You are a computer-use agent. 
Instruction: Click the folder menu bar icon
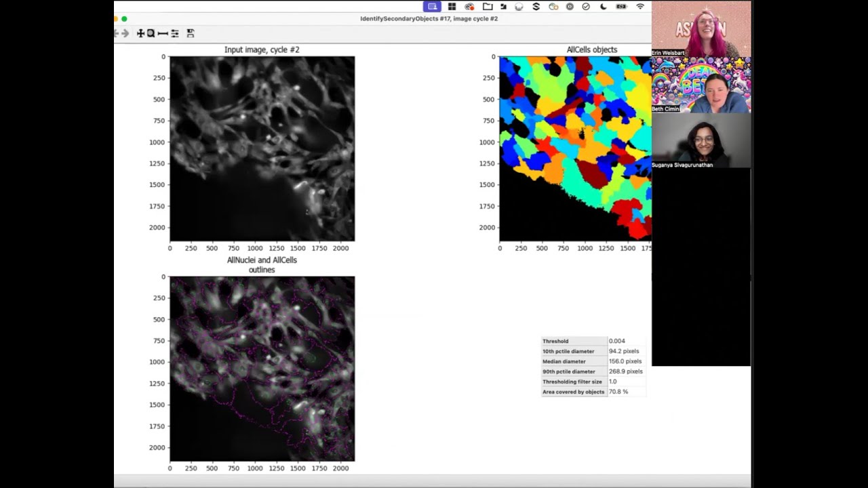point(488,7)
